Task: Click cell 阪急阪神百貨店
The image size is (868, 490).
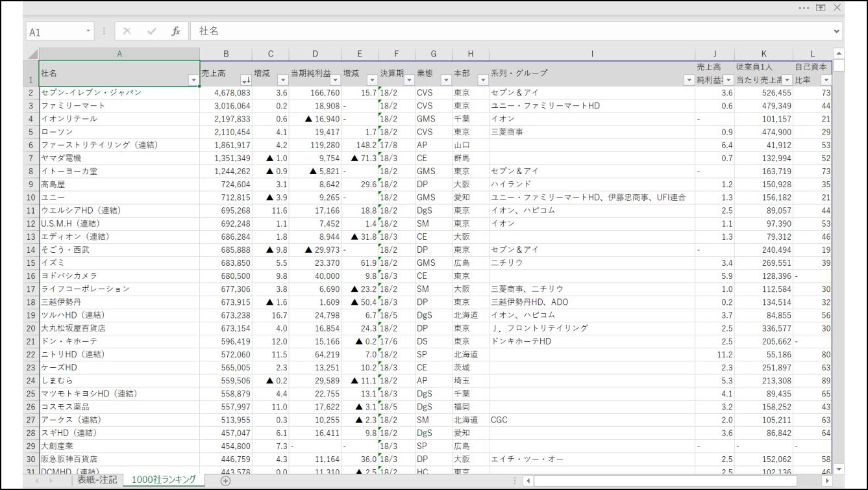Action: [x=119, y=459]
